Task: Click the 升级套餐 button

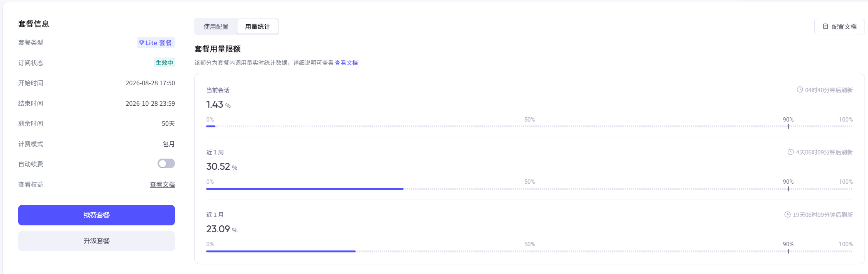Action: coord(97,241)
